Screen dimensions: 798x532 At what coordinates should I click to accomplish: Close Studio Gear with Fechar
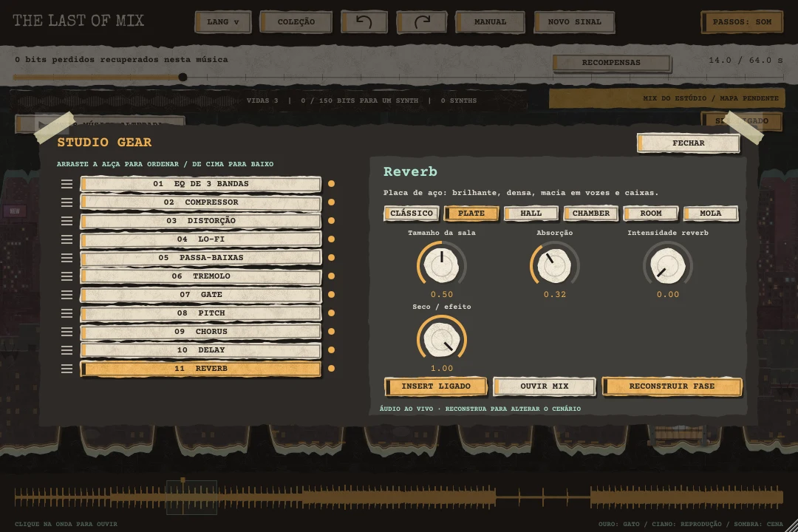pyautogui.click(x=688, y=143)
